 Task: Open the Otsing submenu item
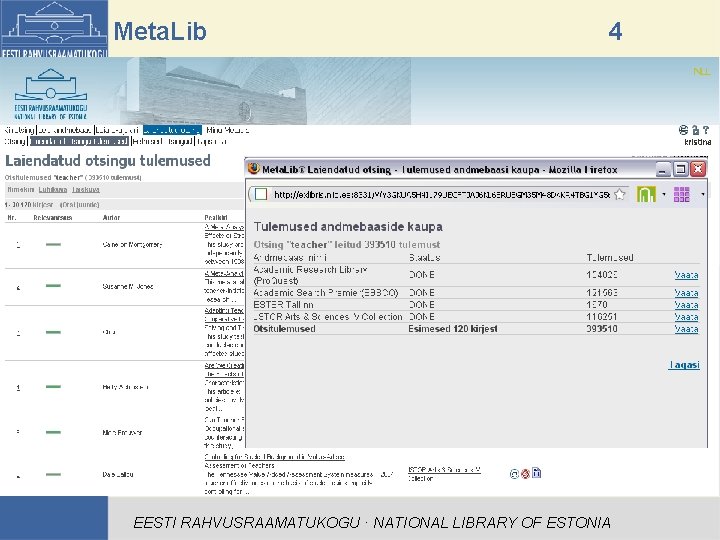coord(15,141)
